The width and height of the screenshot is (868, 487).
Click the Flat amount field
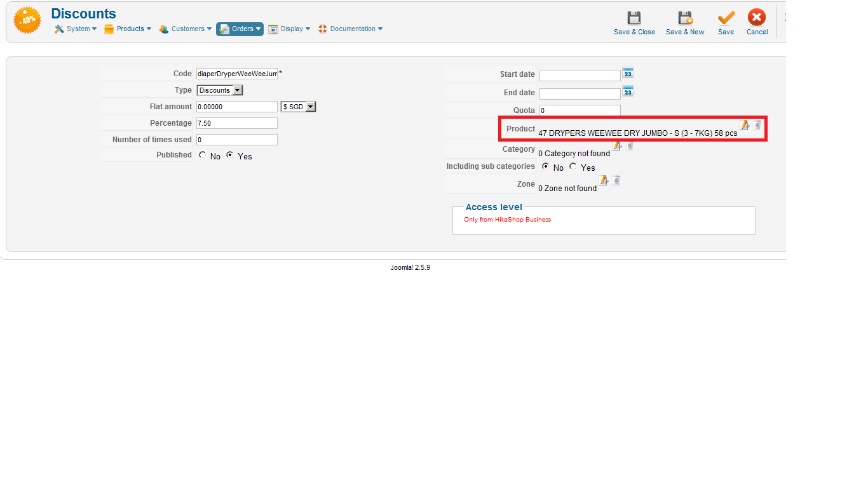coord(237,107)
